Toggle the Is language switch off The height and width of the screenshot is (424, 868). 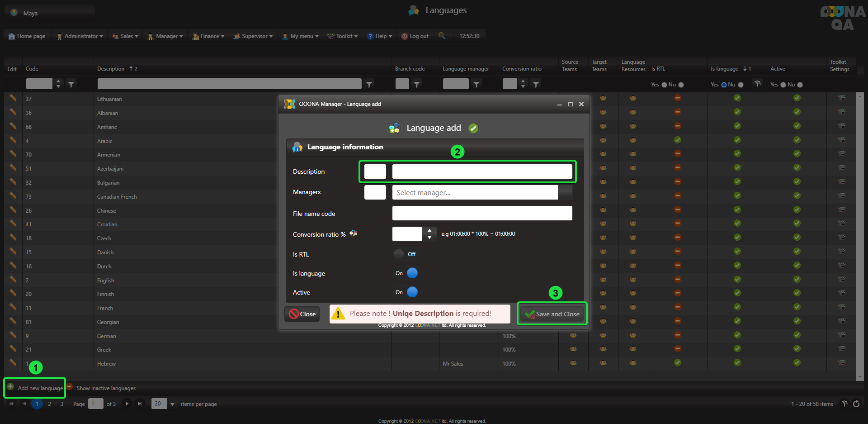[412, 273]
